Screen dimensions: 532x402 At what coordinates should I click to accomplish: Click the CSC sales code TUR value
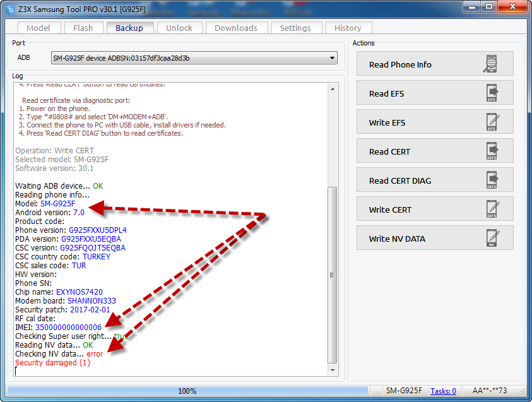(79, 266)
